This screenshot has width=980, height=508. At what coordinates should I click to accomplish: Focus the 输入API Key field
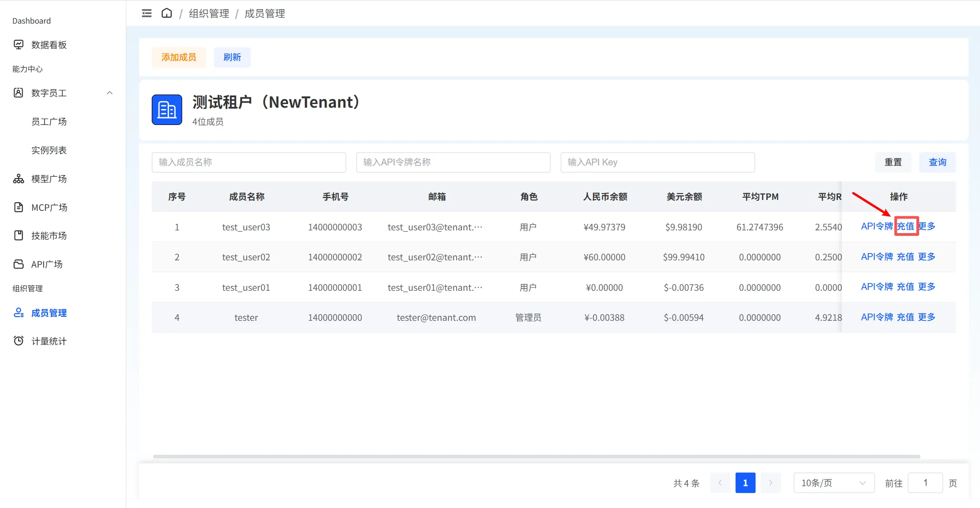pos(658,162)
